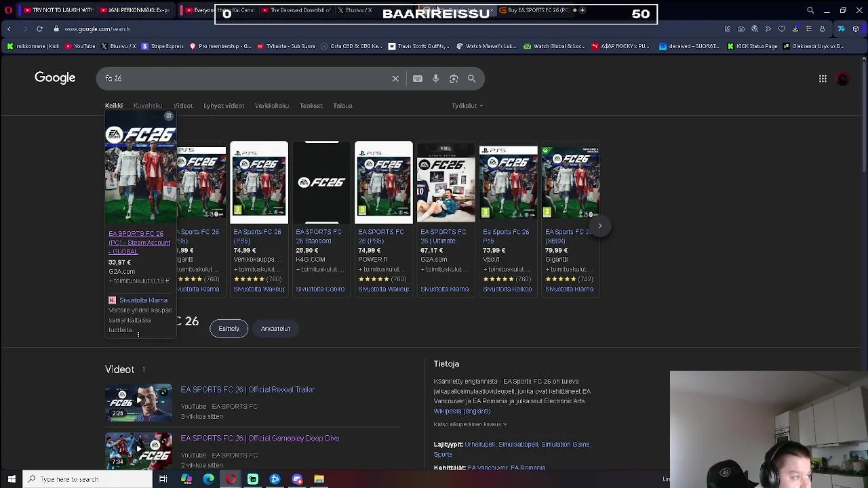
Task: Open the 25,90 € K4G.COM Standard product image
Action: (x=321, y=182)
